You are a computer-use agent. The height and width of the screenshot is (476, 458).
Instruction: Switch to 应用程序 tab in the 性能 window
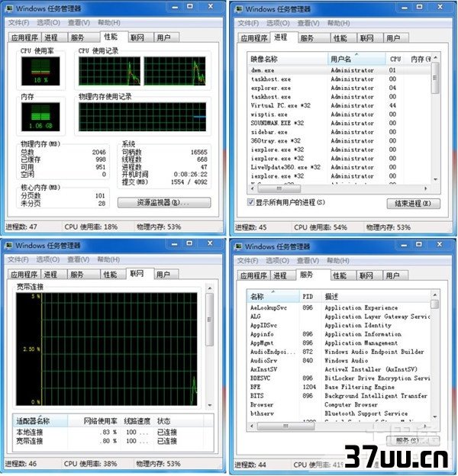pyautogui.click(x=24, y=37)
